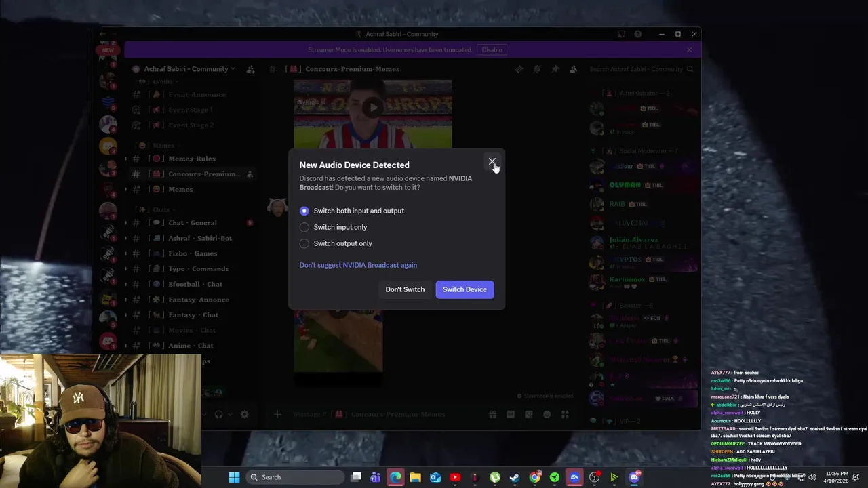868x488 pixels.
Task: Open the Inbox icon in title bar
Action: (x=622, y=34)
